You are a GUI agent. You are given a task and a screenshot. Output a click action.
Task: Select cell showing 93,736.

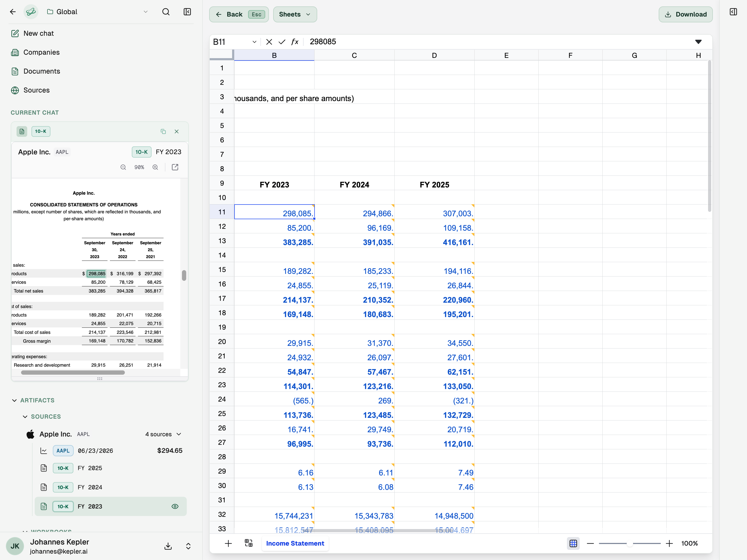click(354, 442)
